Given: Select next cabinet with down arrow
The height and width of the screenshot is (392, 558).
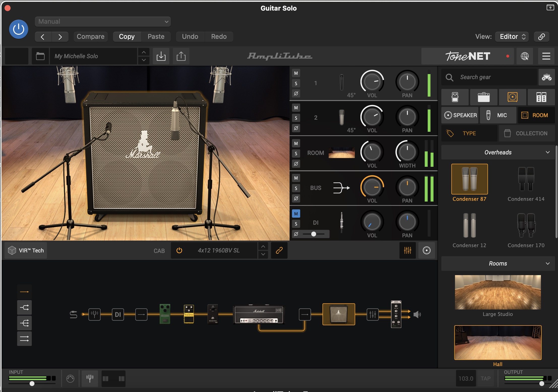Looking at the screenshot, I should pyautogui.click(x=263, y=254).
